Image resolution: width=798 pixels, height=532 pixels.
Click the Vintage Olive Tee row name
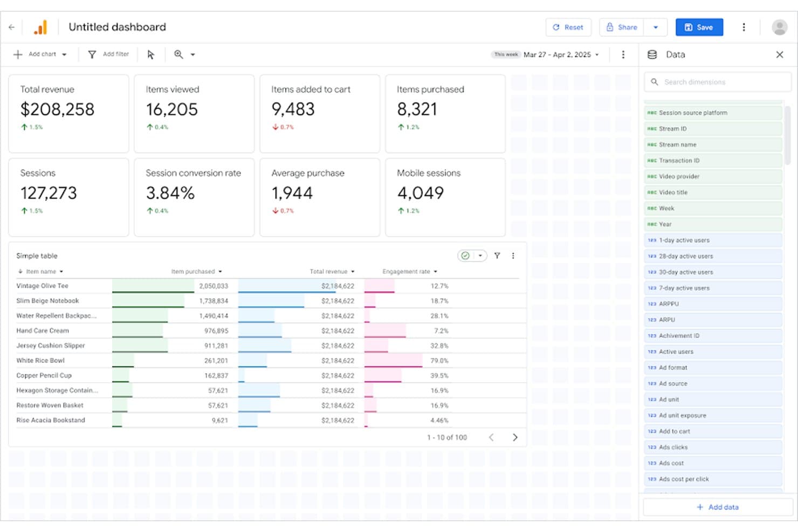tap(42, 286)
